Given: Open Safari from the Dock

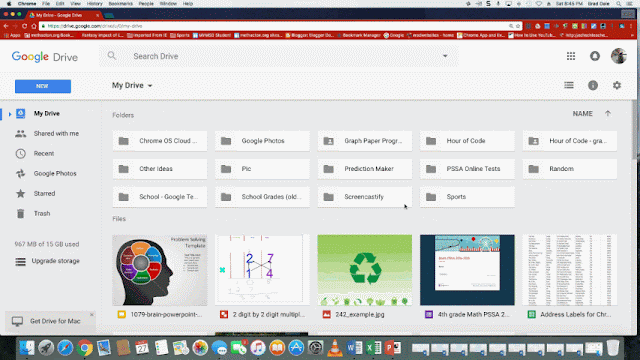Looking at the screenshot, I should [65, 348].
